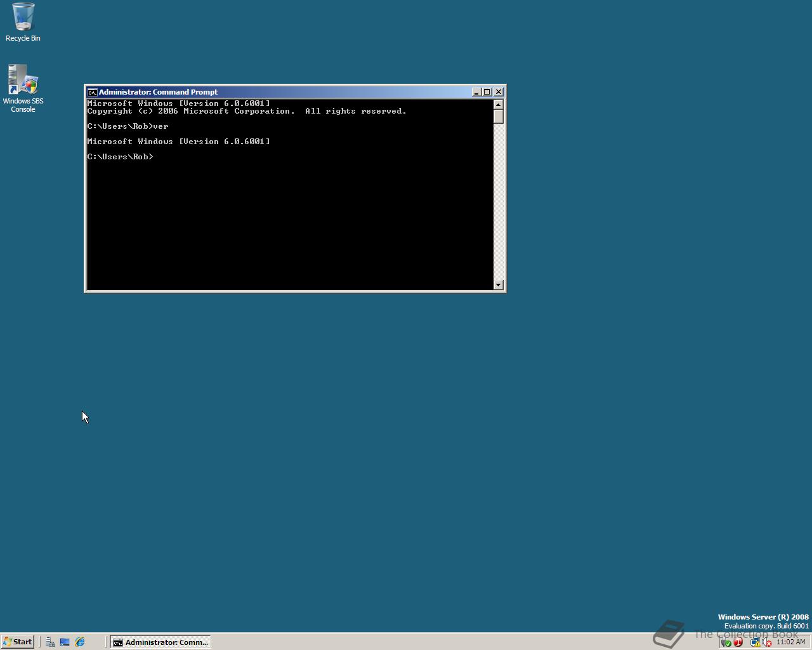Click the Show Desktop quick launch icon

click(65, 642)
